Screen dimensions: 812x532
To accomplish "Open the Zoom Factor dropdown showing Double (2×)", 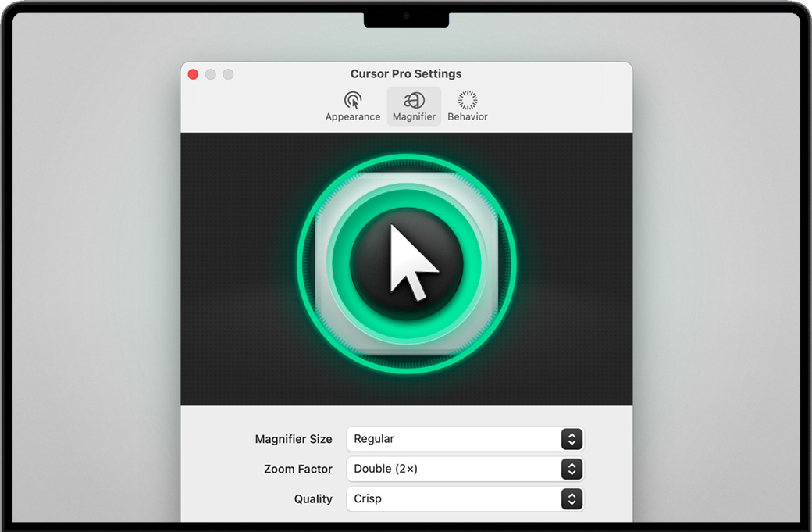I will point(453,469).
